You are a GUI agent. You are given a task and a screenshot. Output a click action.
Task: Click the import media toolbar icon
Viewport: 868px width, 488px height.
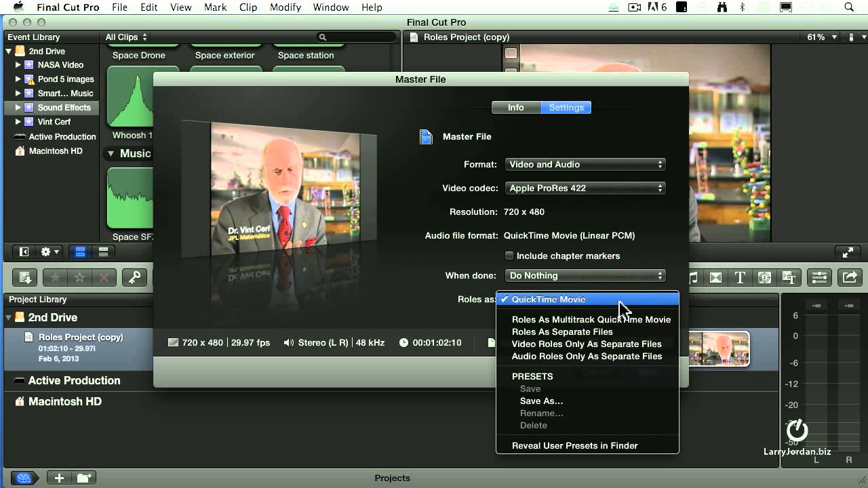(x=26, y=277)
